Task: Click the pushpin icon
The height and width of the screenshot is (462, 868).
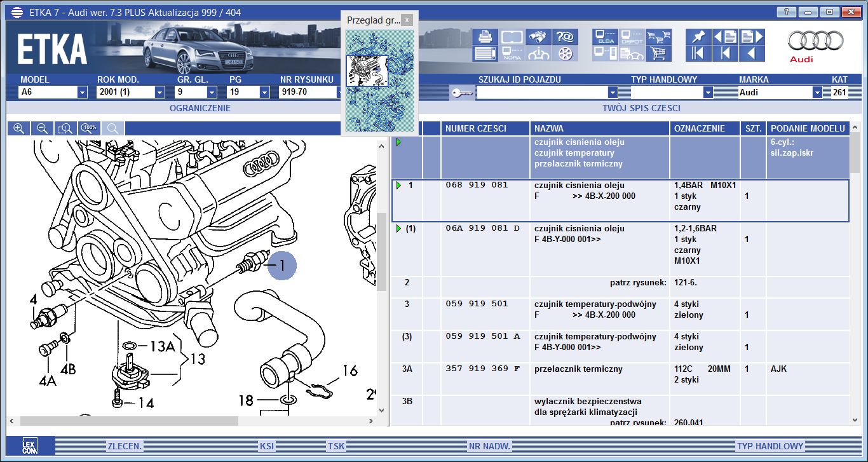Action: click(x=698, y=37)
